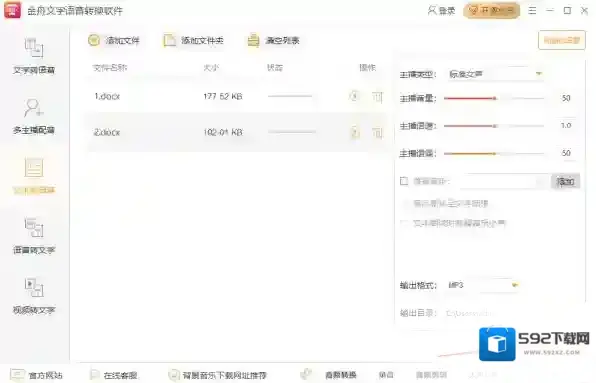Click the golden VIP button in title bar
The image size is (596, 383).
coord(491,10)
